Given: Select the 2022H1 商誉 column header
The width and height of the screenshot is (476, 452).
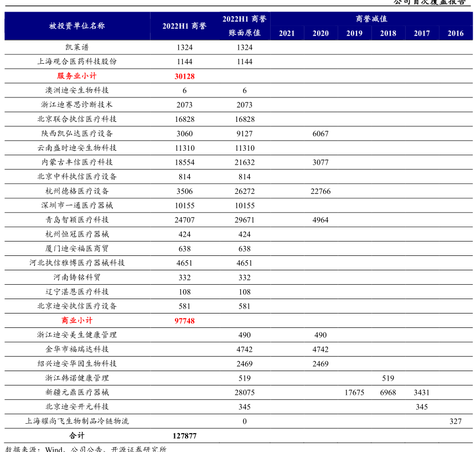Looking at the screenshot, I should (x=184, y=26).
